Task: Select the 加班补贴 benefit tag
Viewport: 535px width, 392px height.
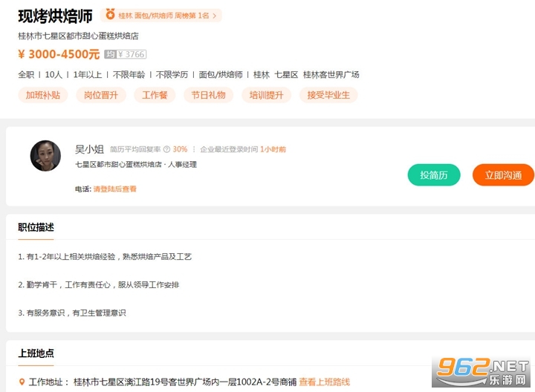Action: pos(43,95)
